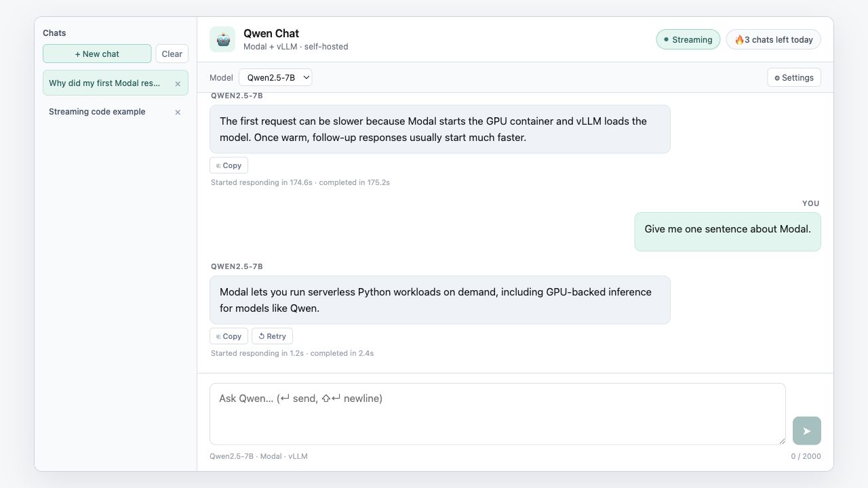This screenshot has width=868, height=488.
Task: Click the reply starting "The first request can be slower"
Action: (x=439, y=129)
